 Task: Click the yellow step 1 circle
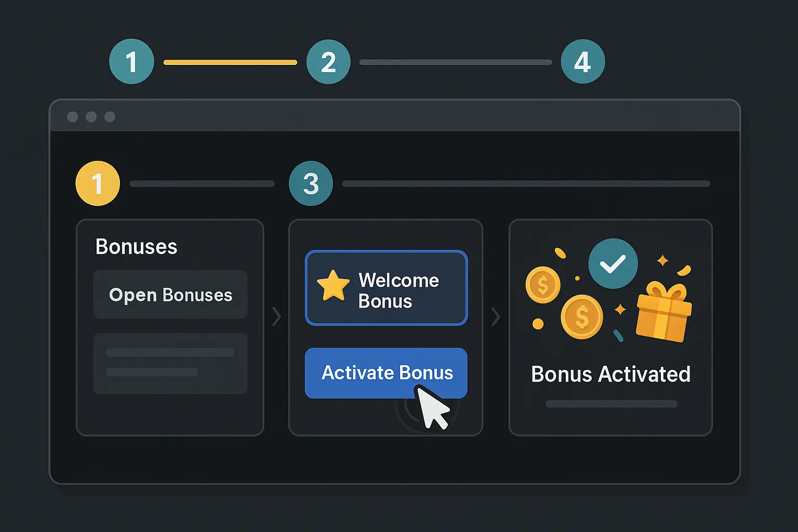[98, 183]
